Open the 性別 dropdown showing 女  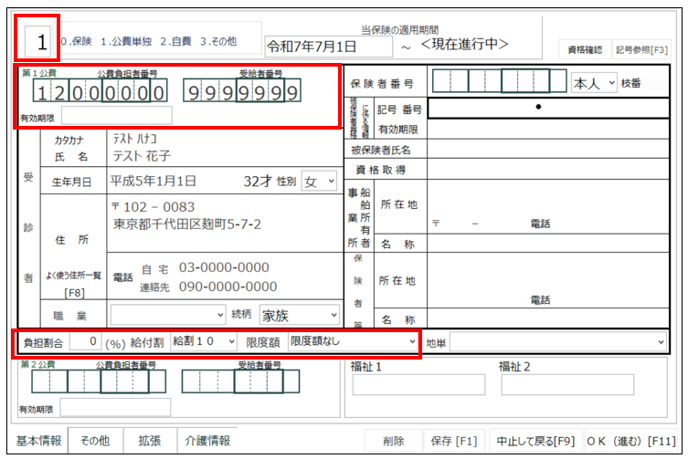[x=320, y=181]
